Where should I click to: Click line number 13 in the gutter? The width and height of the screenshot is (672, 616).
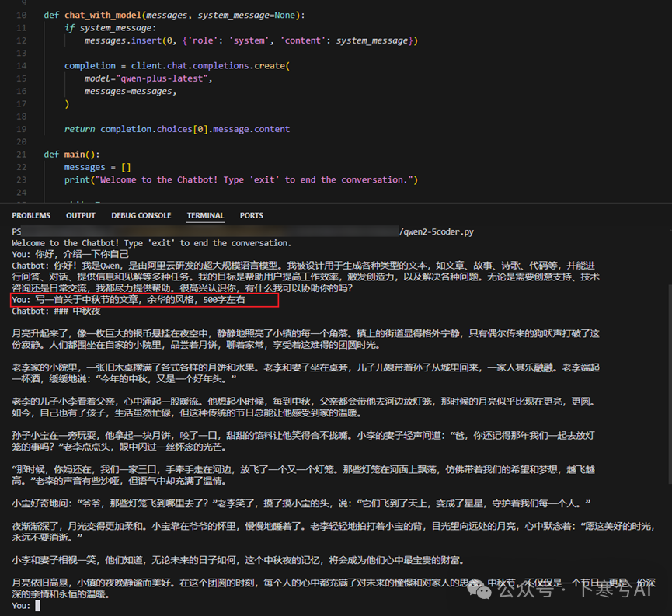[22, 53]
